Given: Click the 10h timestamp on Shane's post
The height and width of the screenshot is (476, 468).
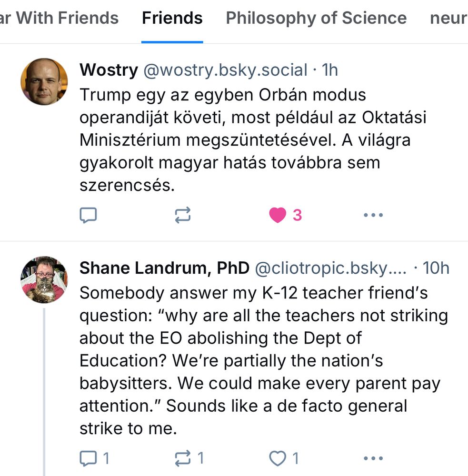Looking at the screenshot, I should coord(436,268).
